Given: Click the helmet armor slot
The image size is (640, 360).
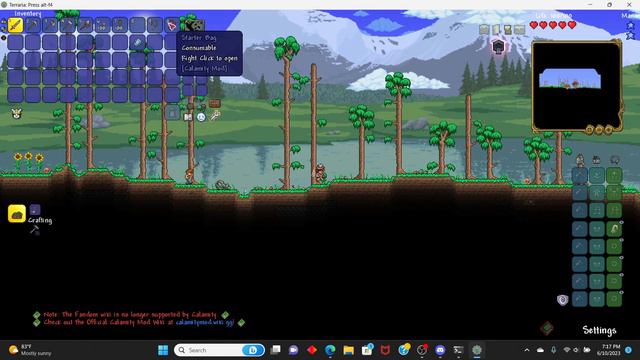Looking at the screenshot, I should tap(614, 176).
